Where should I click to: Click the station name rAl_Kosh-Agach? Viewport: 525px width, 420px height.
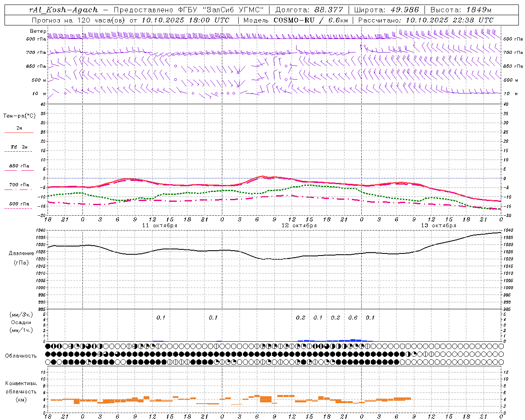[x=64, y=10]
